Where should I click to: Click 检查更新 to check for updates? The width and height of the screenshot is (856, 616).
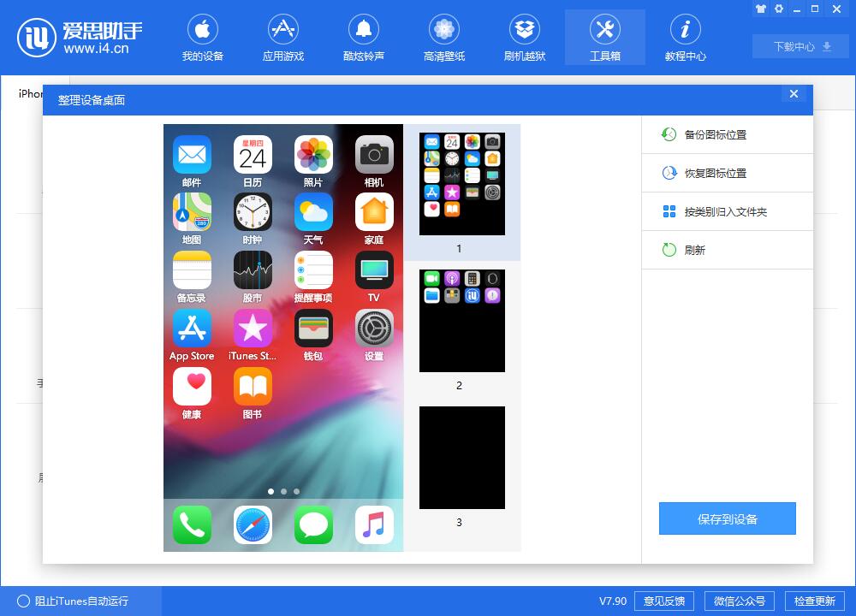[813, 601]
